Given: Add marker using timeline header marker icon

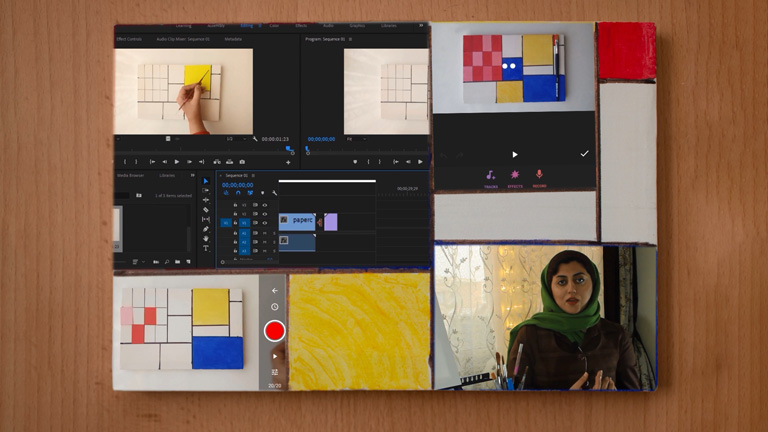Looking at the screenshot, I should click(263, 193).
